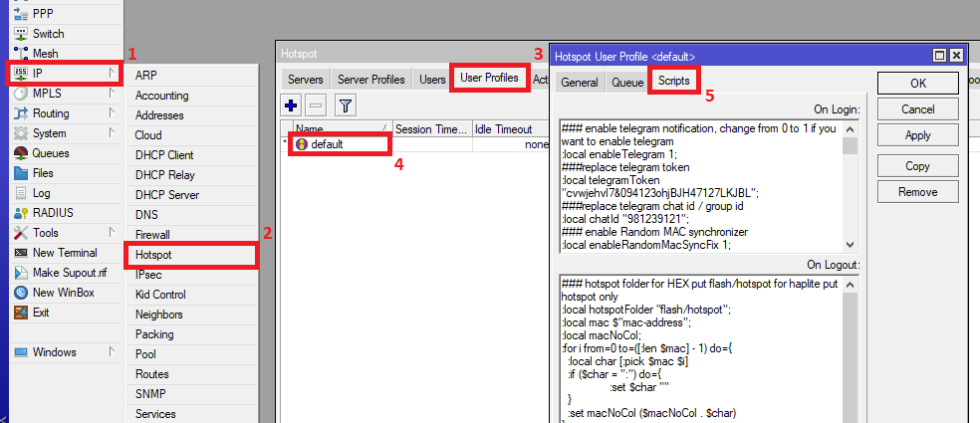
Task: Open SNMP from the IP submenu
Action: (x=191, y=394)
